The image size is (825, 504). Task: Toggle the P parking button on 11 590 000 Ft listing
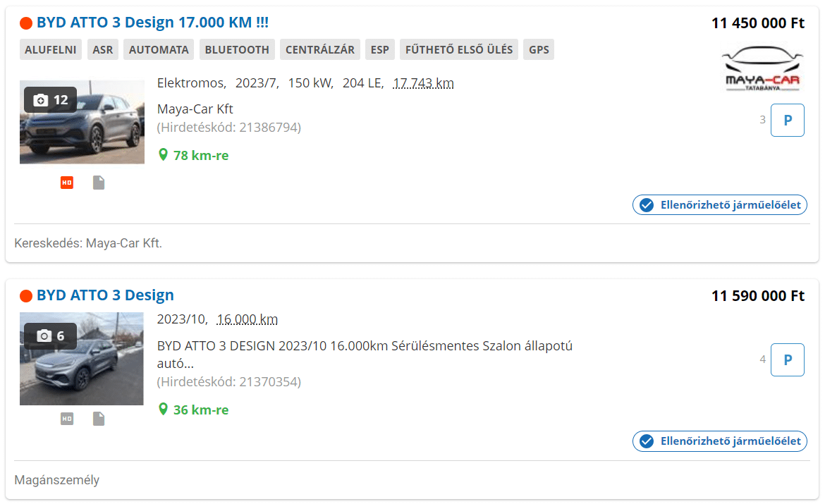[x=787, y=359]
